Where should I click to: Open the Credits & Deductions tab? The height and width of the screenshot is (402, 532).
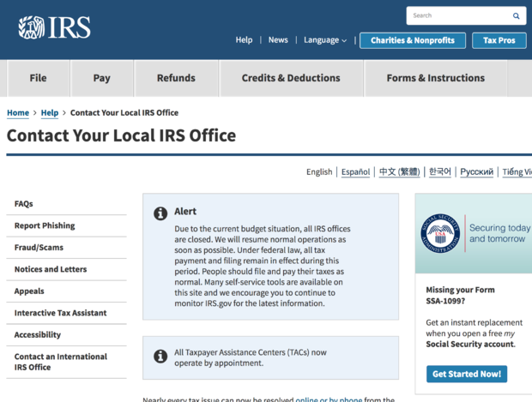291,78
